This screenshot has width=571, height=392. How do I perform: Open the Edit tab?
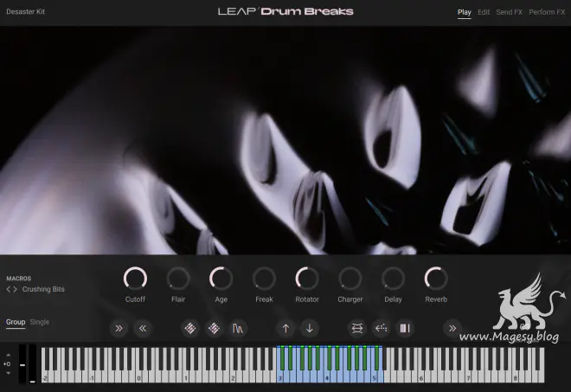(484, 12)
